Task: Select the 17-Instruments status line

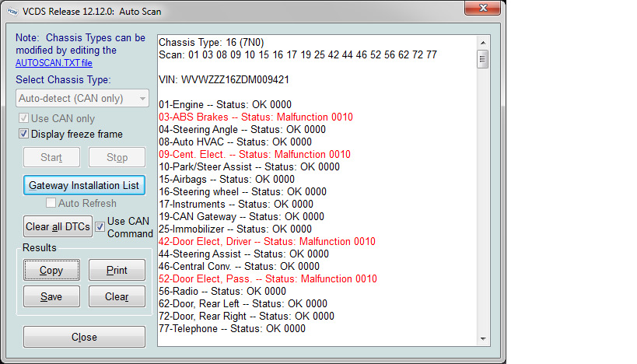Action: click(x=236, y=204)
